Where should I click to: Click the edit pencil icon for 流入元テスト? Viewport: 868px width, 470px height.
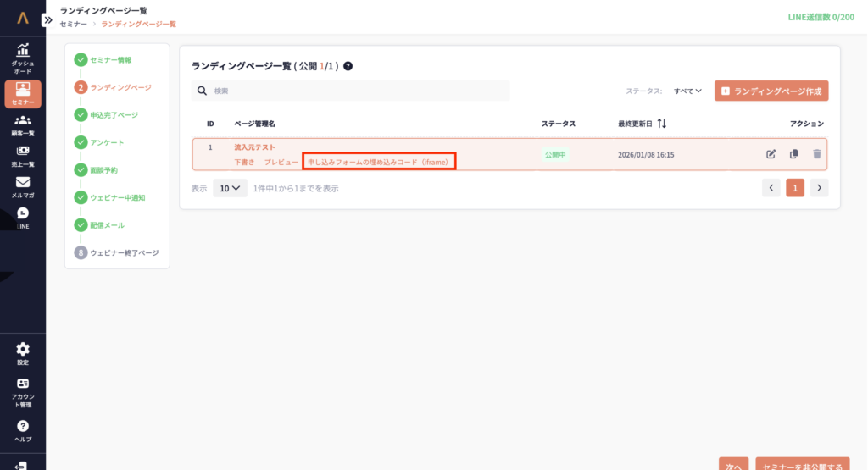(x=771, y=154)
